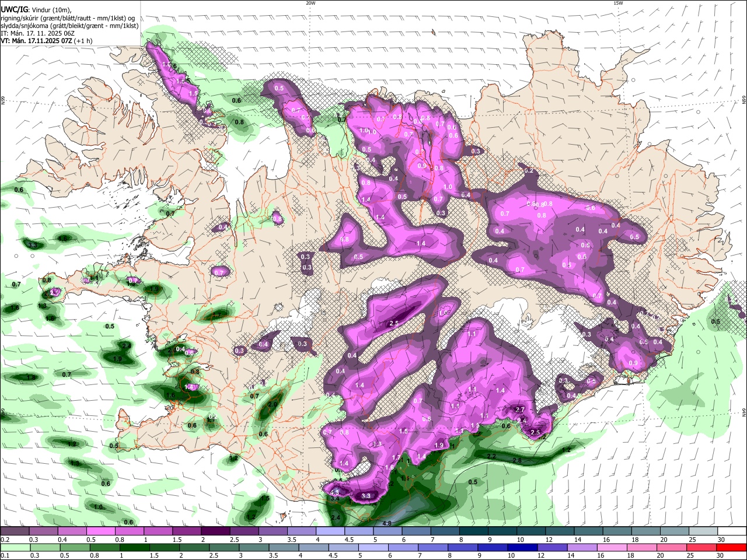Select top legend swatch between 25 and 30
Viewport: 747px width, 560px height.
[704, 531]
